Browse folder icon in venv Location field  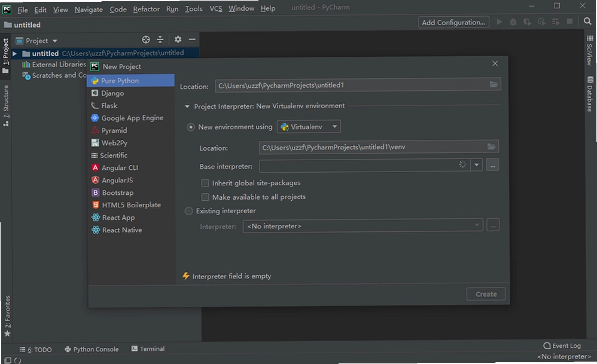[x=491, y=146]
